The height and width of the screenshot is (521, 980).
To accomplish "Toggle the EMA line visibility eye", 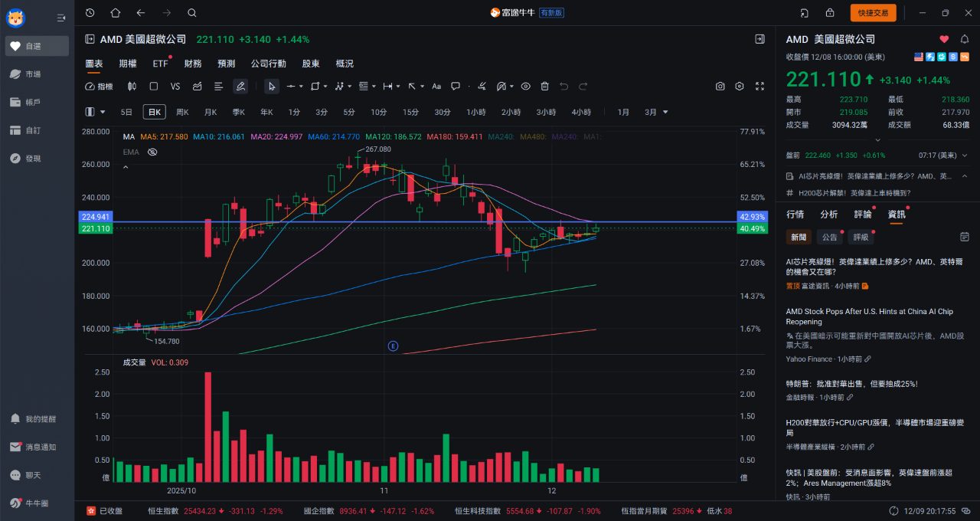I will pos(152,152).
